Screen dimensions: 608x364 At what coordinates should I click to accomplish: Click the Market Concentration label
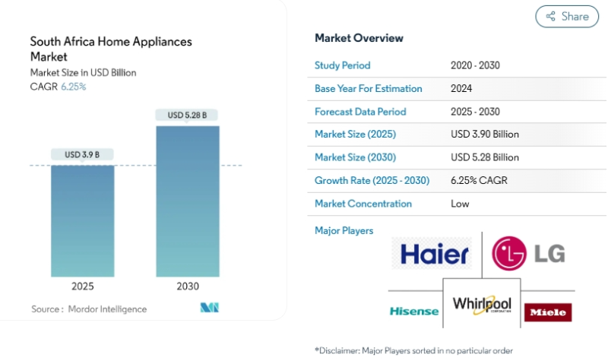[x=363, y=204]
